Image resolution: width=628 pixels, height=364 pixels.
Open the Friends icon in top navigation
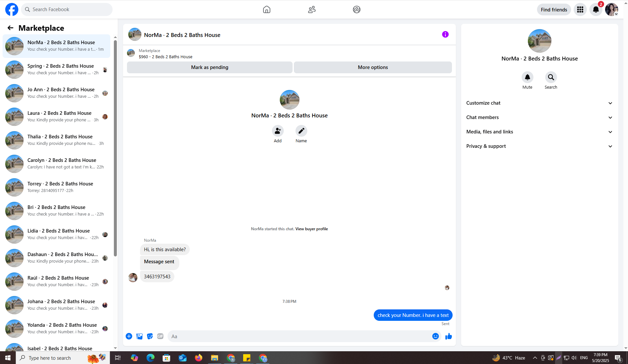tap(312, 9)
